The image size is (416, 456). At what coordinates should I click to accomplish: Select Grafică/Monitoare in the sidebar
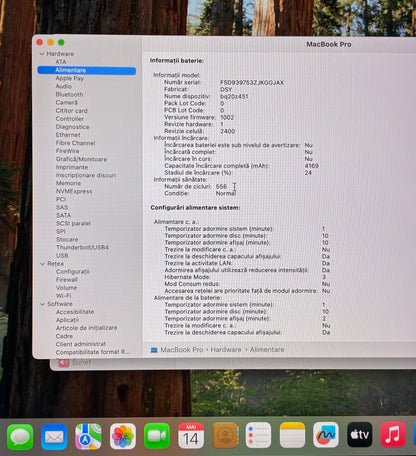pyautogui.click(x=81, y=159)
